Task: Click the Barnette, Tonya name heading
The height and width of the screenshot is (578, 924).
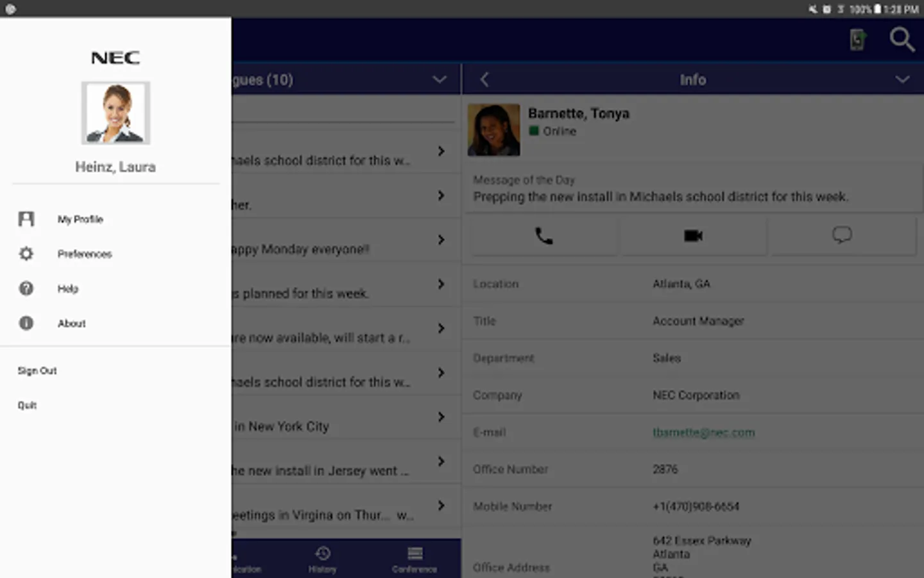Action: coord(578,114)
